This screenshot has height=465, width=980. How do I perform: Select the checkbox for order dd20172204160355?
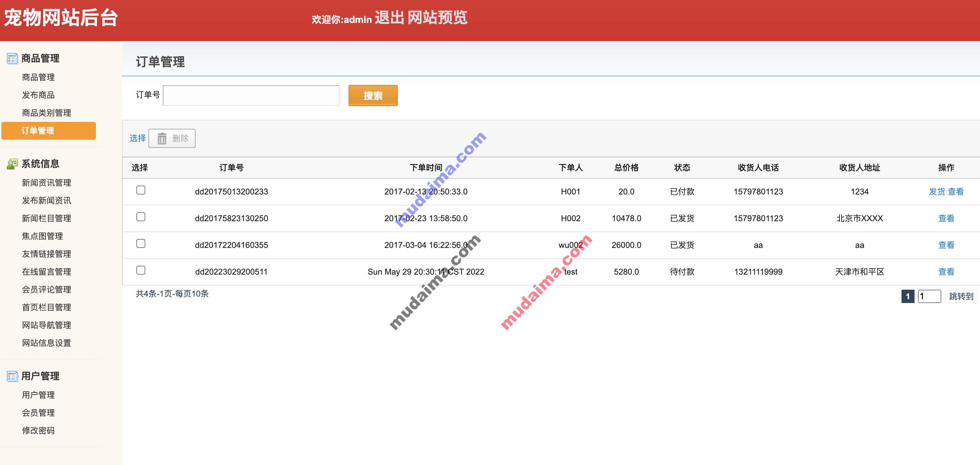141,243
